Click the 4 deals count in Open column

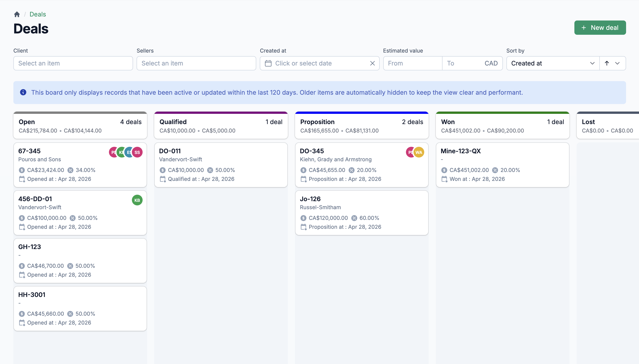(x=131, y=122)
